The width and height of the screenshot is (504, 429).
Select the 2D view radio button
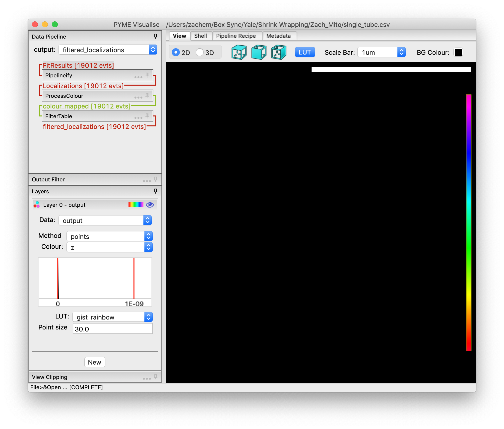[x=176, y=52]
